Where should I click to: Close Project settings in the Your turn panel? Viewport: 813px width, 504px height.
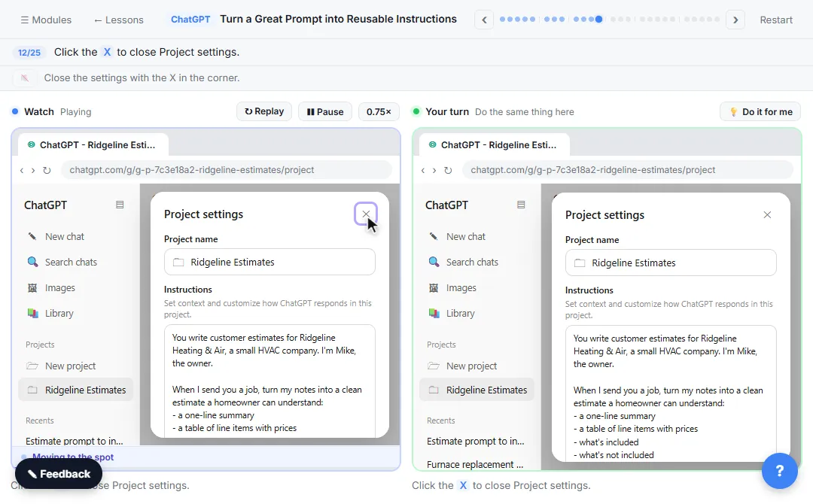point(767,215)
